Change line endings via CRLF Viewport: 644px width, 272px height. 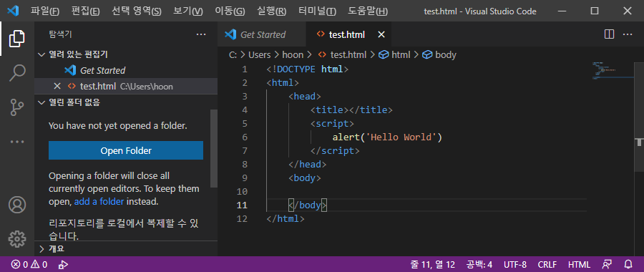(547, 265)
